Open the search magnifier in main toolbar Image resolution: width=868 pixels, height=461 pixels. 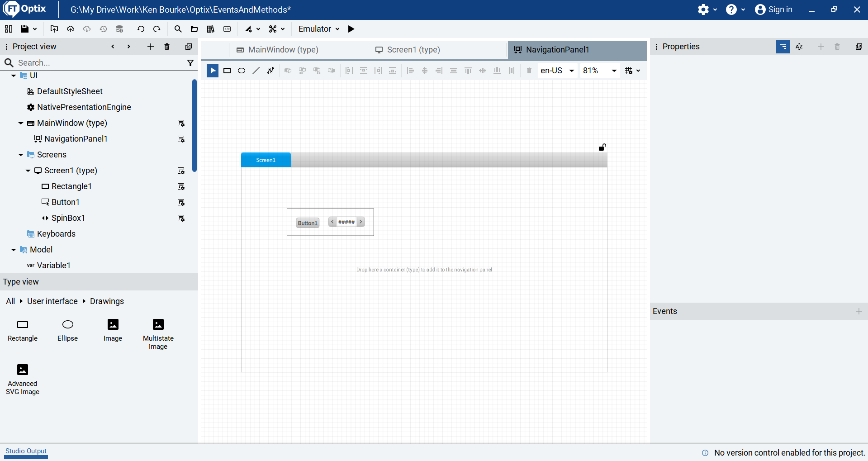tap(178, 29)
